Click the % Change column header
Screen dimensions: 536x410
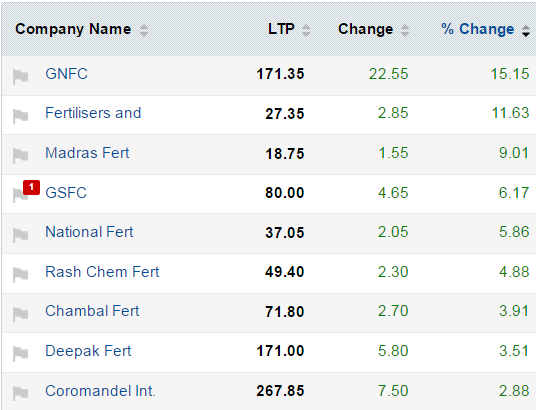pos(478,29)
